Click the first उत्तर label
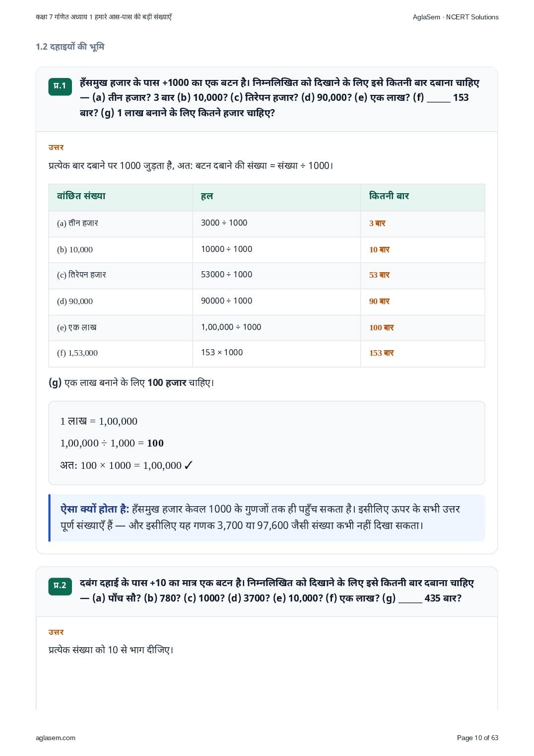The image size is (534, 756). click(x=56, y=147)
